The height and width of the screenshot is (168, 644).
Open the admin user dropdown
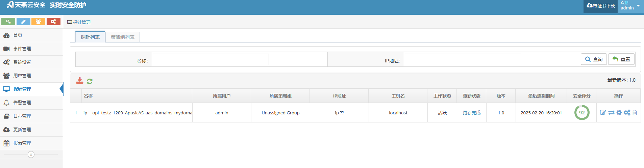point(630,6)
